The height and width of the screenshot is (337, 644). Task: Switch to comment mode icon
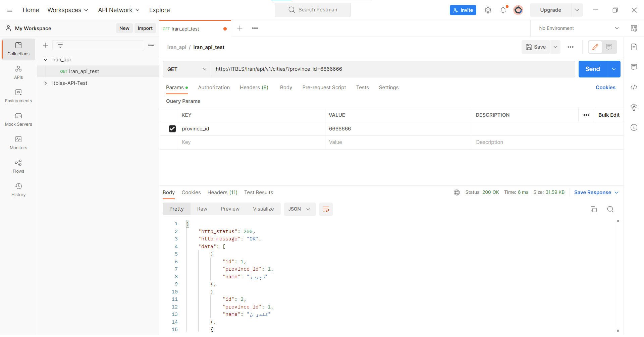pyautogui.click(x=609, y=47)
